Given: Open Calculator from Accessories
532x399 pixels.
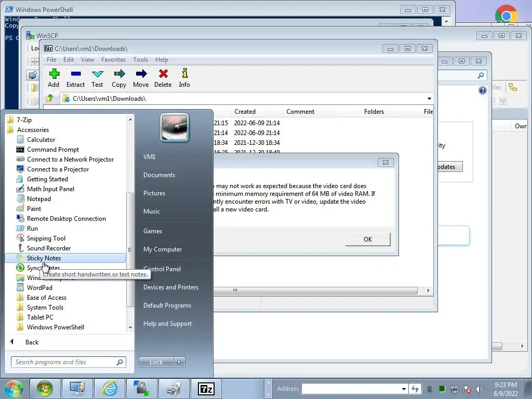Looking at the screenshot, I should coord(41,139).
